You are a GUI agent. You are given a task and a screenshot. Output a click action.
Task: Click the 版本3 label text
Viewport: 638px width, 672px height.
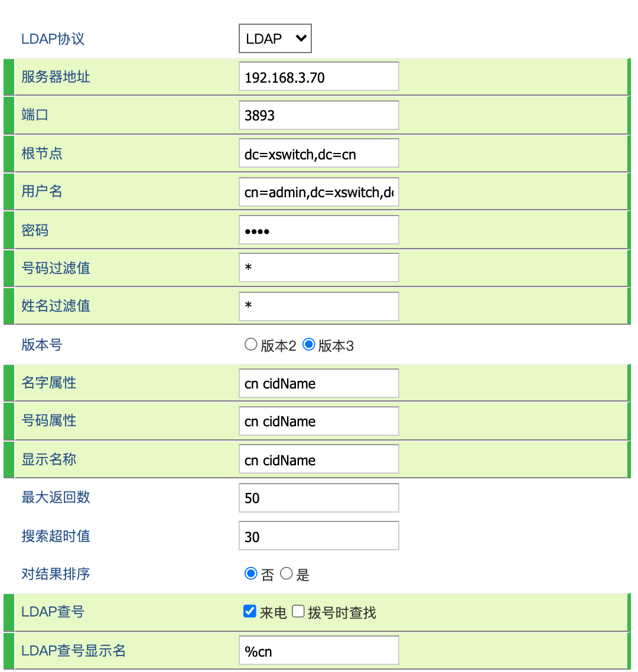pos(336,345)
